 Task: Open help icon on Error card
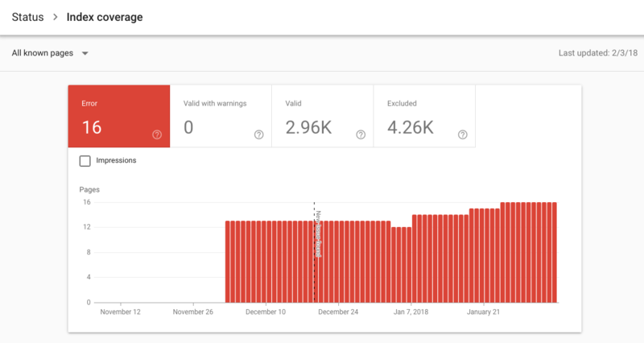coord(157,134)
